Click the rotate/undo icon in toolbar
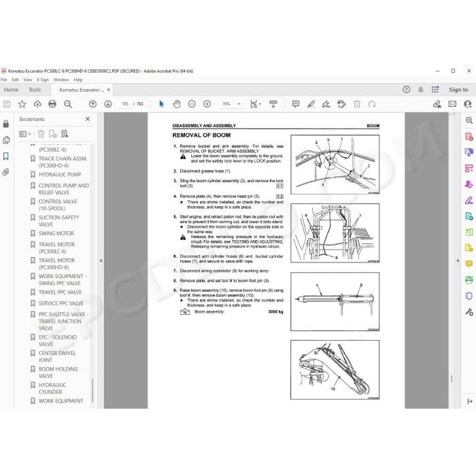The image size is (476, 476). point(372,104)
